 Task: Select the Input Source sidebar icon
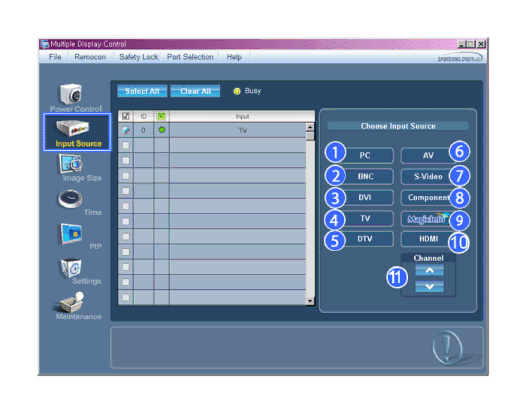point(72,128)
